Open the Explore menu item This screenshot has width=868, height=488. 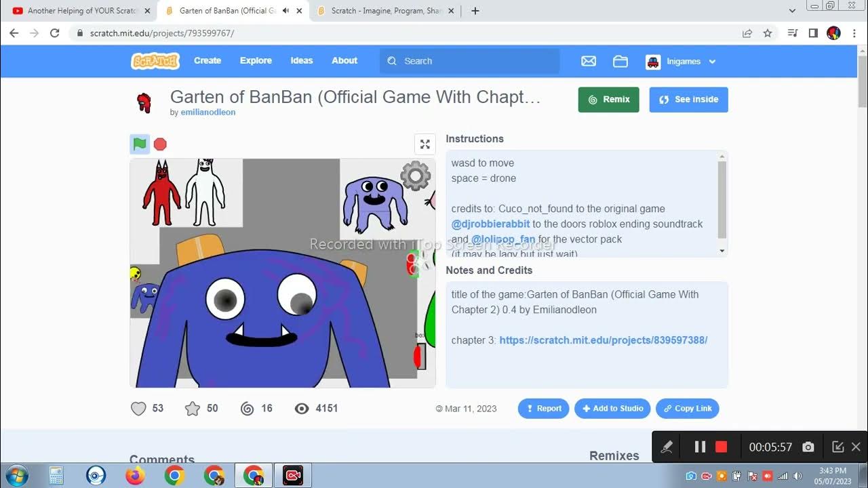[256, 60]
